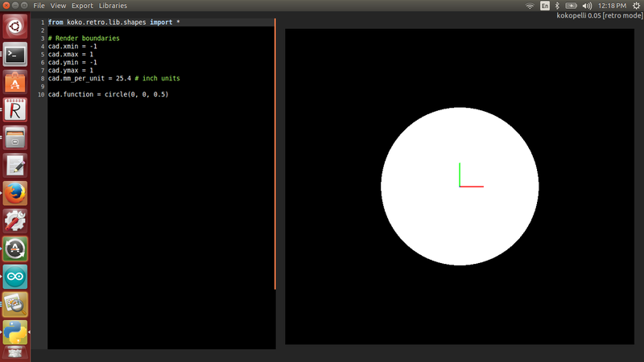Open the Export menu
Screen dimensions: 644x362
(x=82, y=6)
